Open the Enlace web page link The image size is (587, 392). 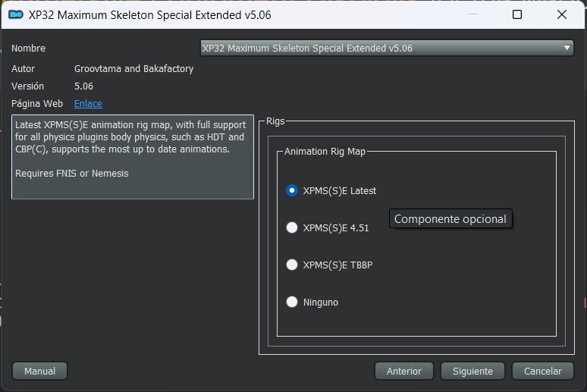[x=88, y=104]
